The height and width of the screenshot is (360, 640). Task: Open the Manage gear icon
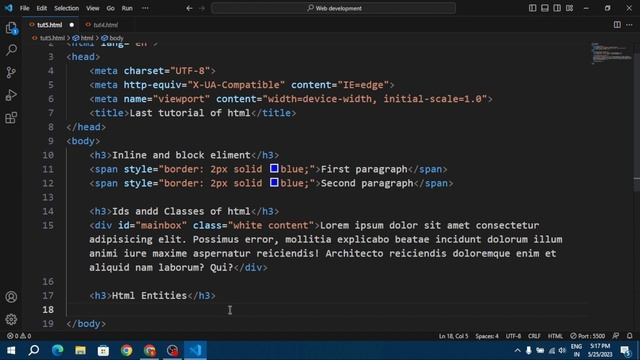[11, 319]
